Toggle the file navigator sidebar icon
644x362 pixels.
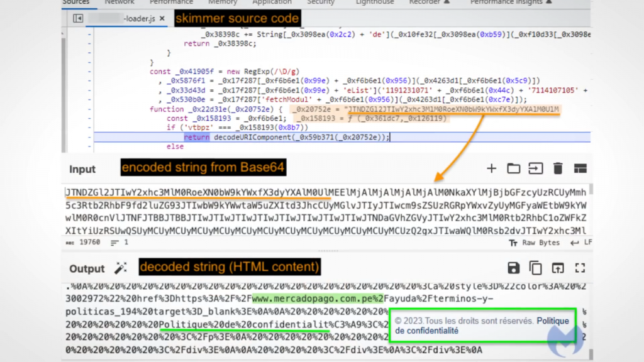[78, 18]
